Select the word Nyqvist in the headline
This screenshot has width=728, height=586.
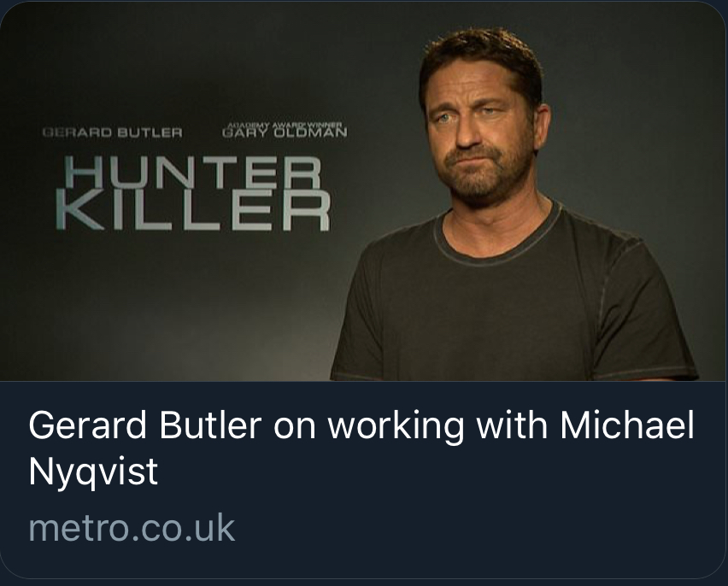click(x=93, y=472)
